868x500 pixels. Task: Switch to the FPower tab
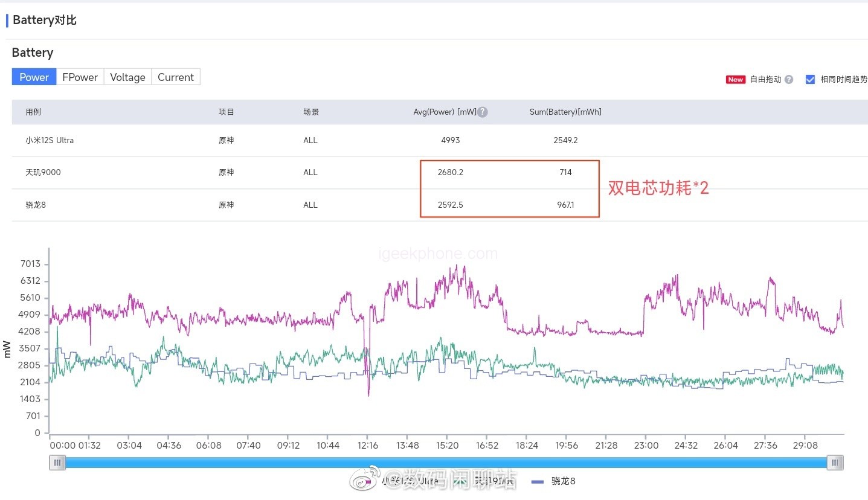80,77
